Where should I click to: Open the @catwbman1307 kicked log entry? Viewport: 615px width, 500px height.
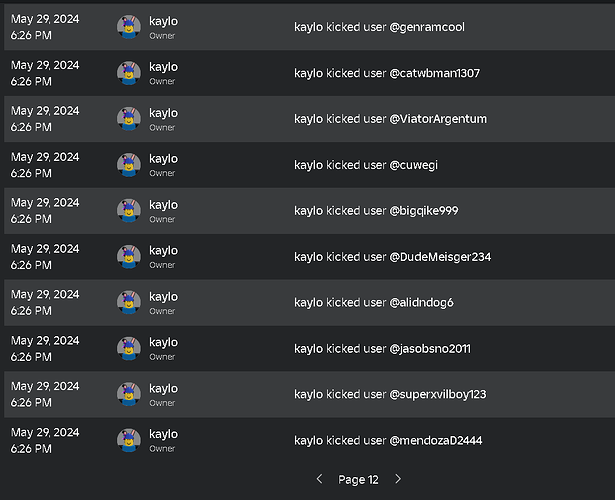[386, 73]
